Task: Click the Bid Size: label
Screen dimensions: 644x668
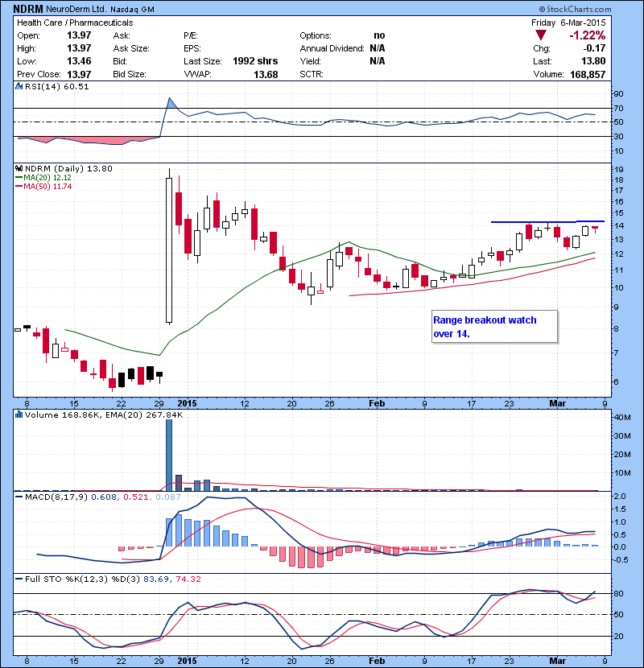Action: coord(130,74)
